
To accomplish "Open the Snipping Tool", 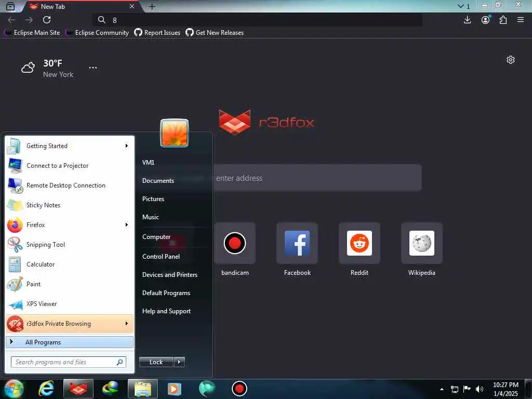I will [70, 245].
